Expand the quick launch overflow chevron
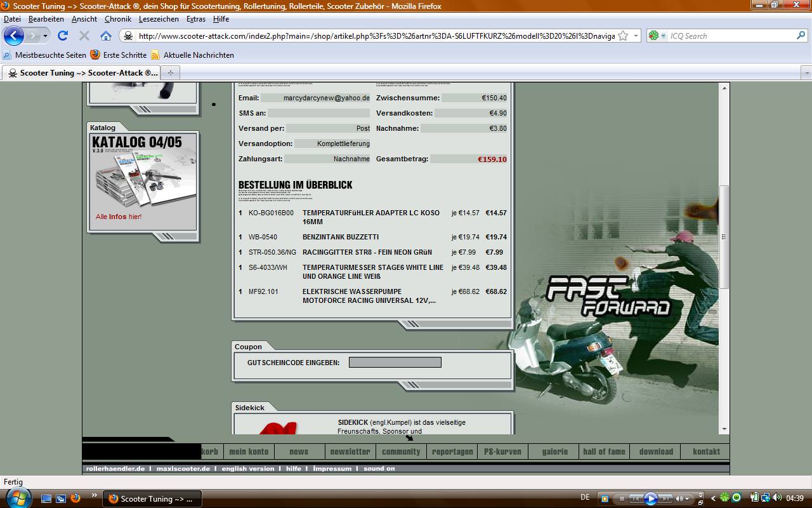Image resolution: width=812 pixels, height=508 pixels. pos(95,495)
